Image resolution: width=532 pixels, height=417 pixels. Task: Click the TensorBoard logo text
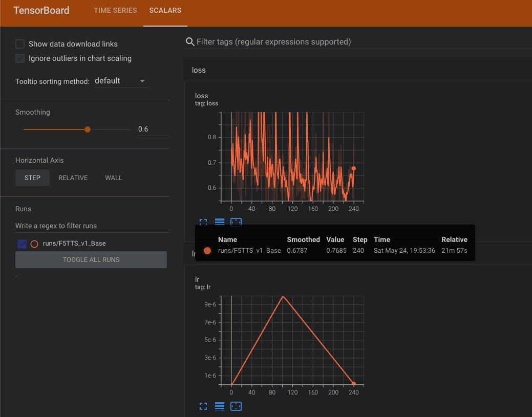pyautogui.click(x=41, y=11)
